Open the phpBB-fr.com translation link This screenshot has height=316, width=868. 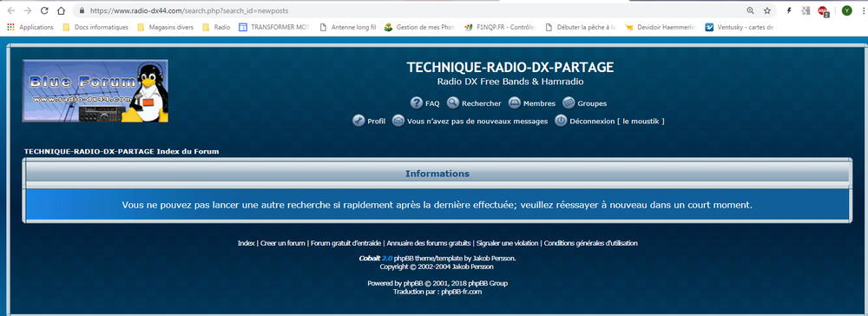[x=462, y=292]
